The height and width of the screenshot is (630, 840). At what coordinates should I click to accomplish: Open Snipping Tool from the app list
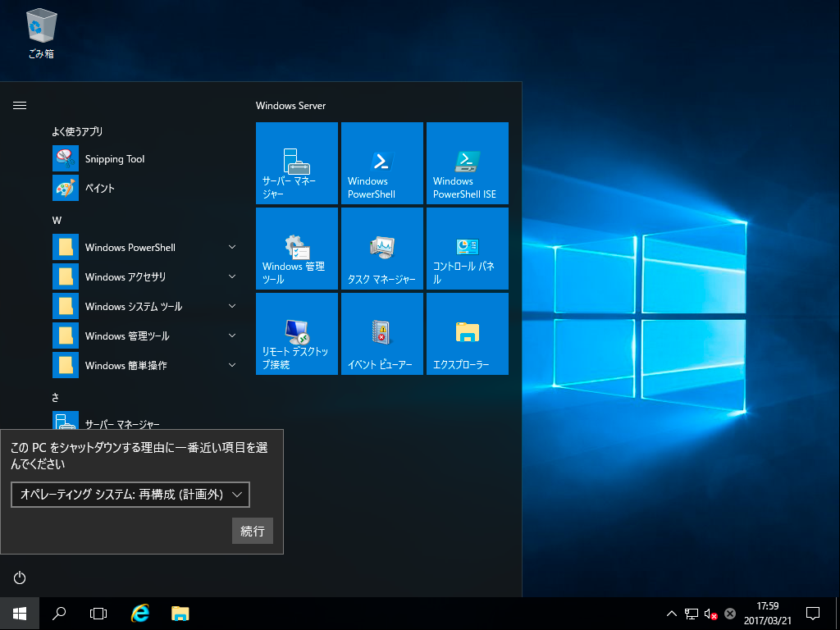(115, 159)
